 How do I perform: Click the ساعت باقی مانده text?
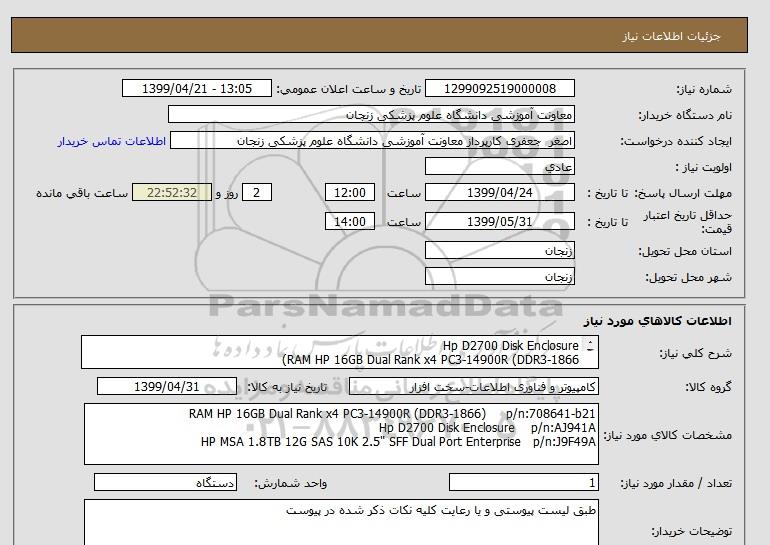pyautogui.click(x=82, y=193)
